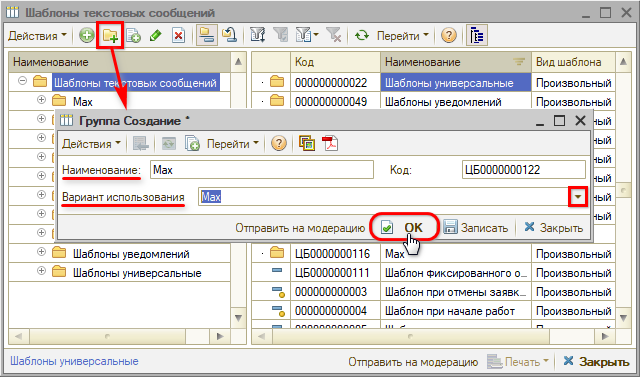Image resolution: width=640 pixels, height=377 pixels.
Task: Select the row with code 000000000049
Action: (433, 102)
